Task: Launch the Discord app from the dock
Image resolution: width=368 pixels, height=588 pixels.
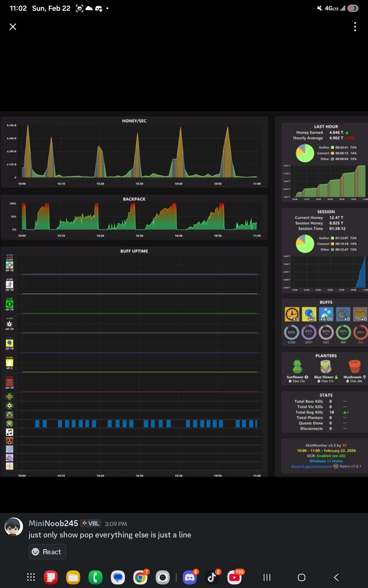Action: [x=190, y=578]
